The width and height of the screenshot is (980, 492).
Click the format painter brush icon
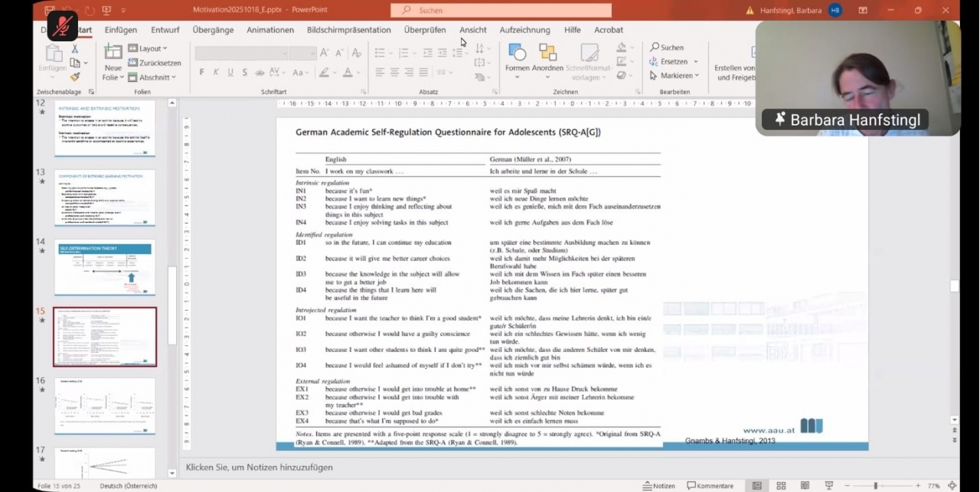coord(75,77)
